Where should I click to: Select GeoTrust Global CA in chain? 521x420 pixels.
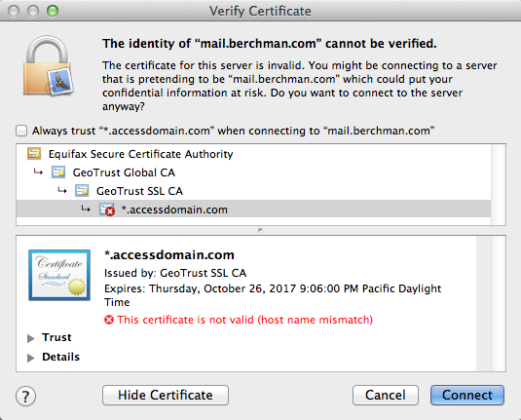click(253, 172)
